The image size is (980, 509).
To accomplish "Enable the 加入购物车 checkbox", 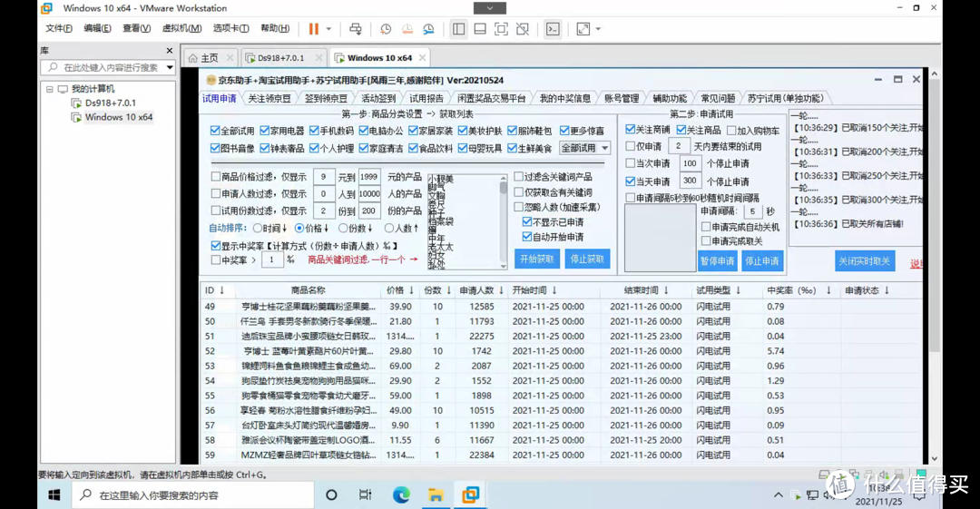I will (x=731, y=131).
